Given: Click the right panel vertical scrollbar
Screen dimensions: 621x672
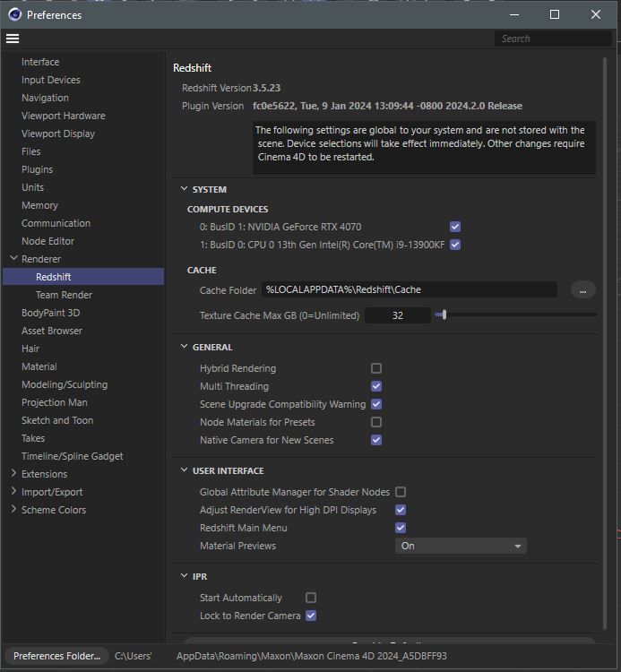Looking at the screenshot, I should click(605, 343).
